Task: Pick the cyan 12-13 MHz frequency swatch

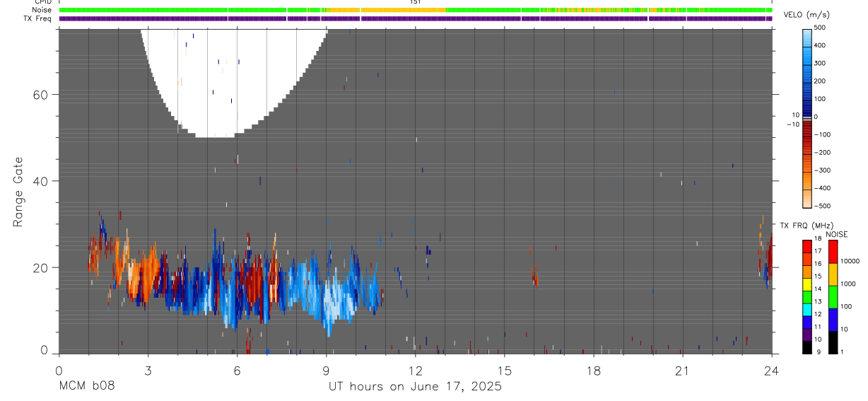Action: tap(807, 310)
